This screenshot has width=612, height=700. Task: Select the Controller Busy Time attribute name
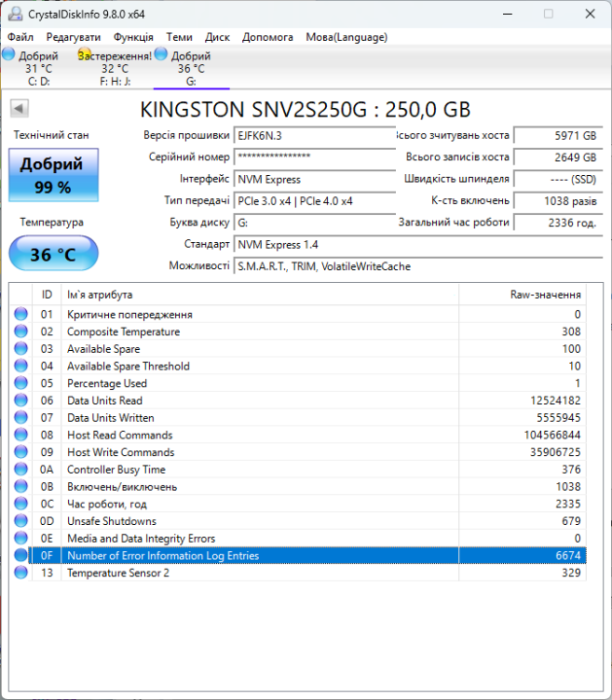point(116,470)
